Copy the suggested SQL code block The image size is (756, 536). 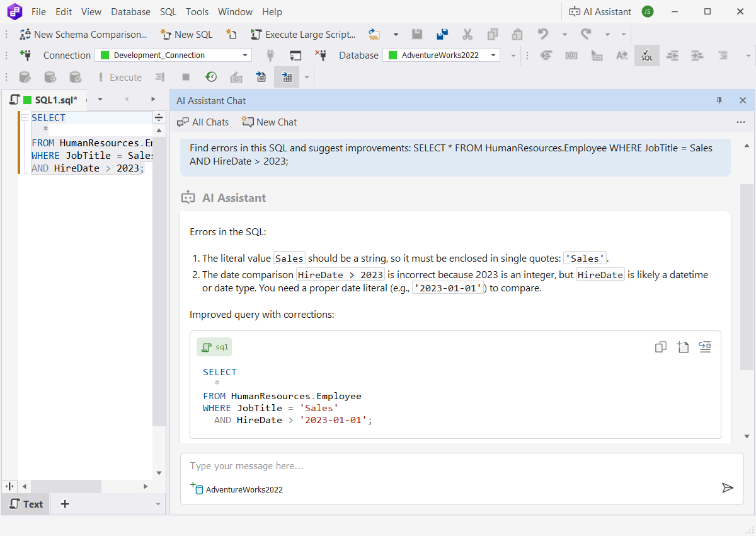click(x=661, y=347)
